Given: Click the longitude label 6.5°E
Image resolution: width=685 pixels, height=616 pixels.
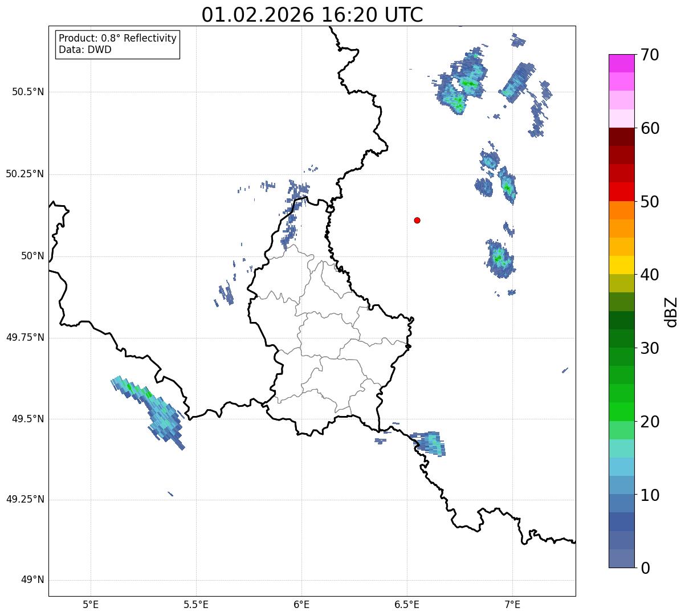Looking at the screenshot, I should click(407, 604).
